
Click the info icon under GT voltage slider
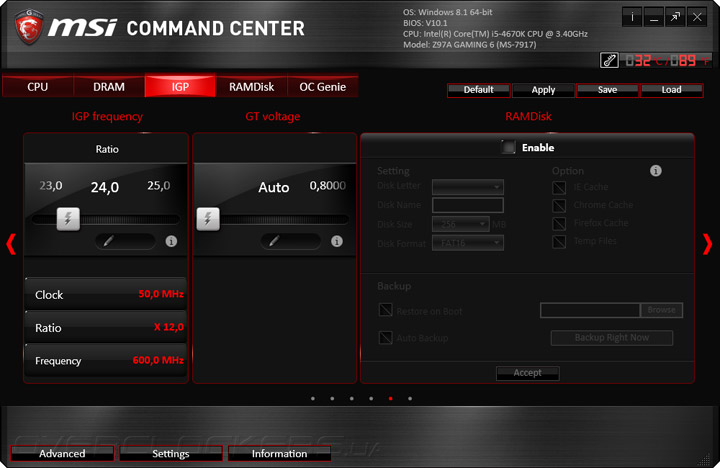click(337, 241)
